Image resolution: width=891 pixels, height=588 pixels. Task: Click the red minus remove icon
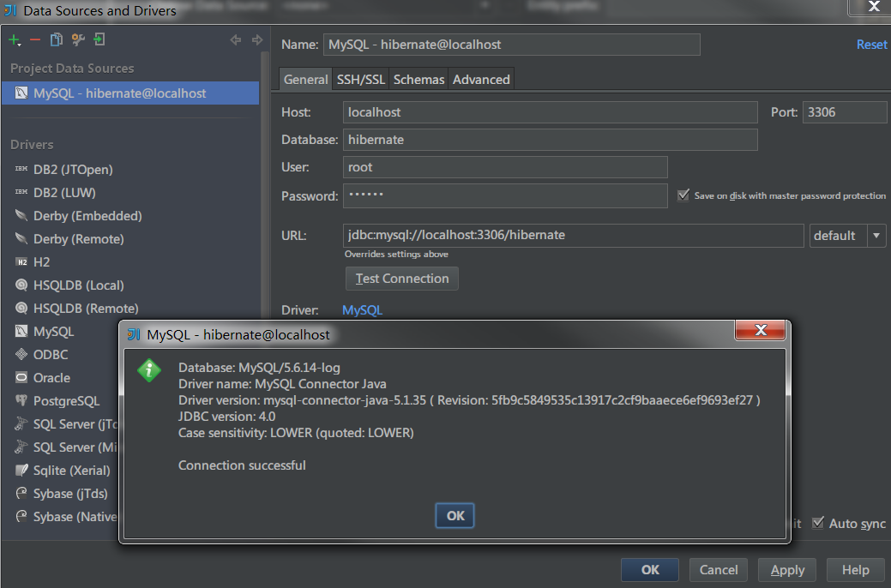(x=35, y=39)
